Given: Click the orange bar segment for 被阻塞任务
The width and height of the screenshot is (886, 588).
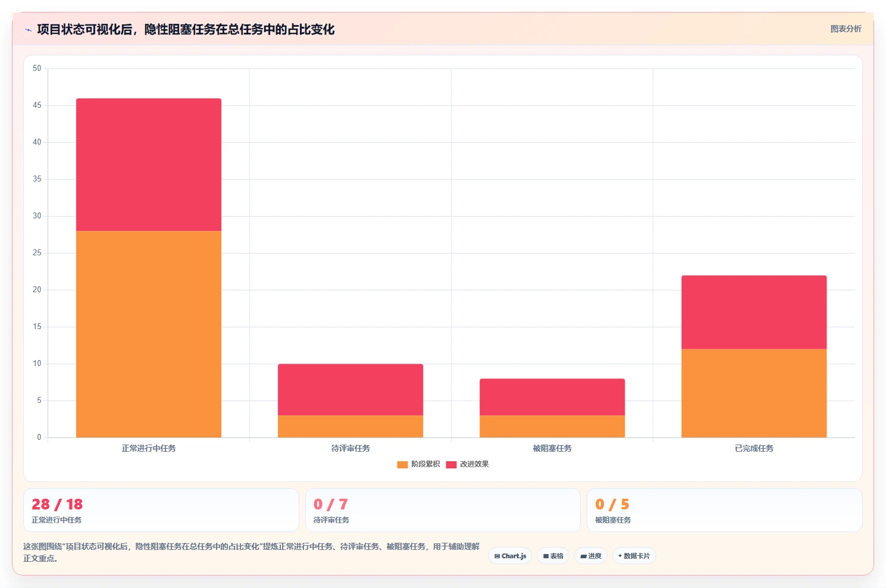Looking at the screenshot, I should (552, 426).
